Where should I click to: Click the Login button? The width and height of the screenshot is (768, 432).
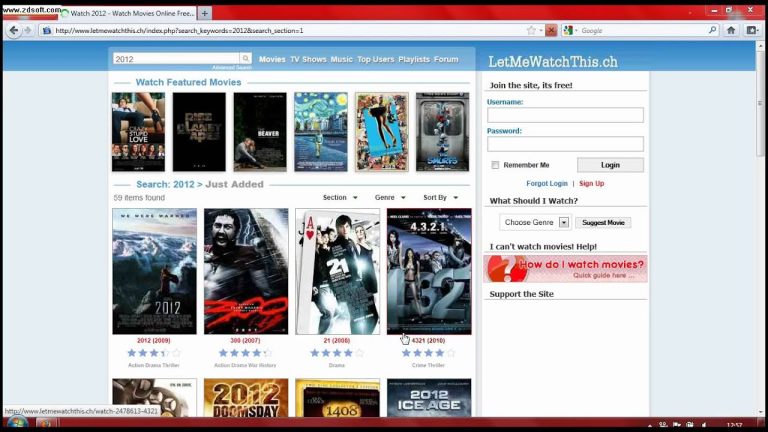point(610,165)
